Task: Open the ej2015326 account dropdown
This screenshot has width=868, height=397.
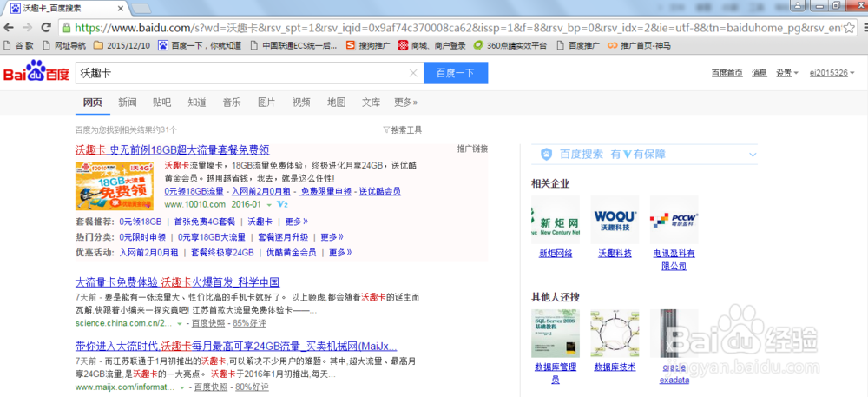Action: pyautogui.click(x=832, y=72)
